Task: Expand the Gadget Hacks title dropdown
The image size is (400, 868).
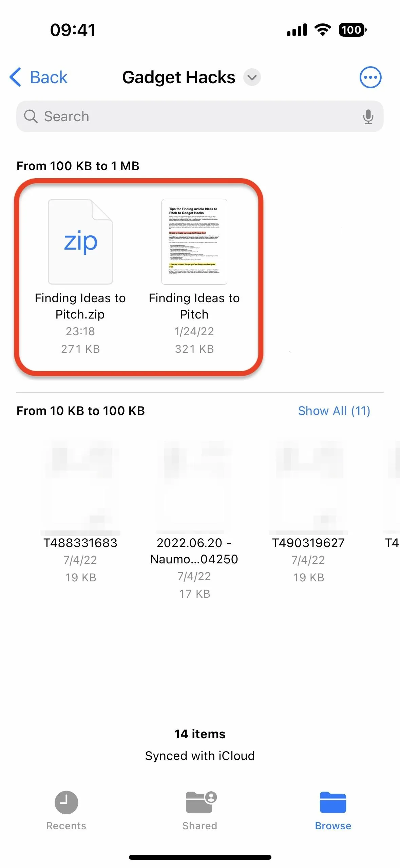Action: click(x=252, y=77)
